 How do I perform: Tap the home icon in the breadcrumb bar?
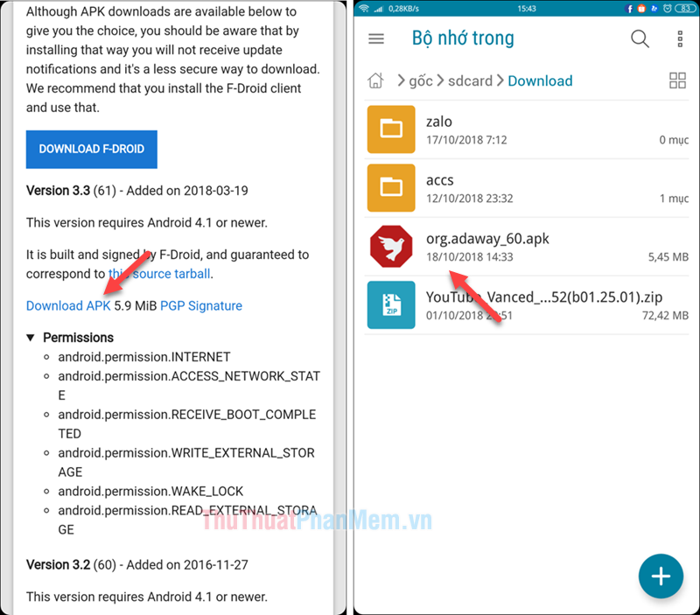pos(375,80)
